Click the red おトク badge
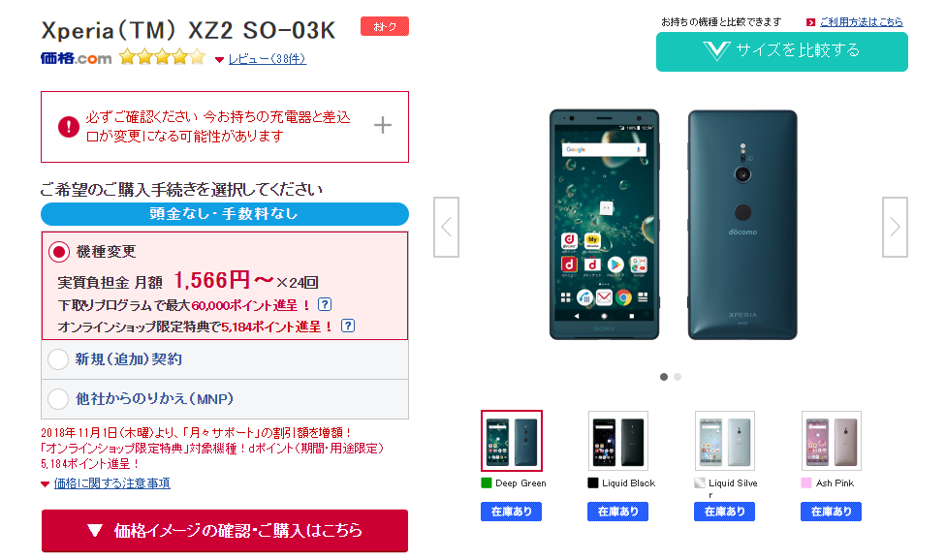 [384, 26]
